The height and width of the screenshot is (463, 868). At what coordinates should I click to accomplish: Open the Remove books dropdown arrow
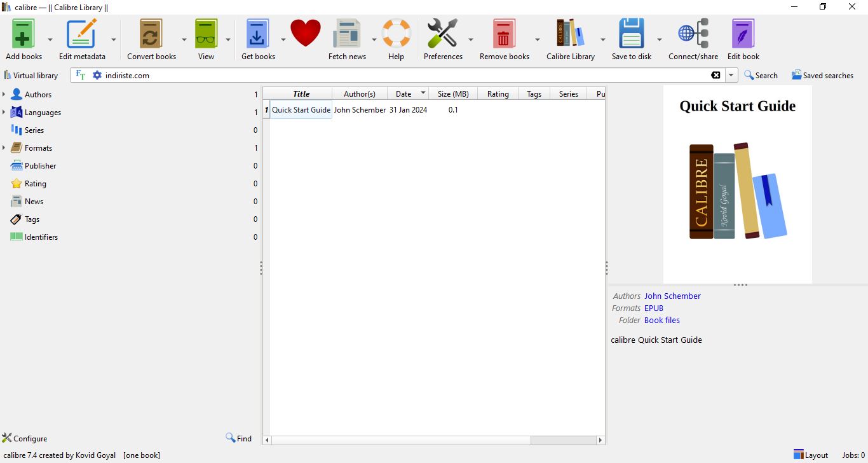click(x=538, y=39)
